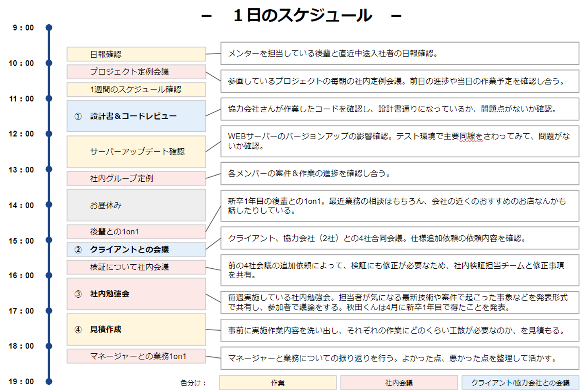
Task: Select the 検証について社内会議 block
Action: click(136, 267)
